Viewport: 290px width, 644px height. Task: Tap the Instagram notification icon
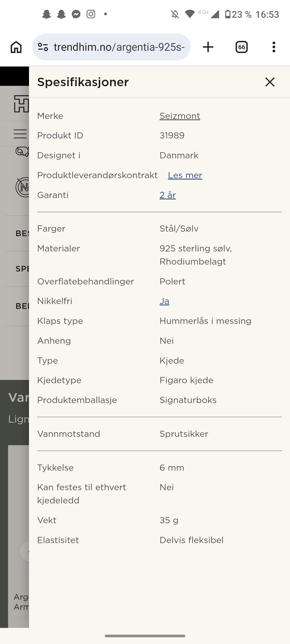[91, 14]
